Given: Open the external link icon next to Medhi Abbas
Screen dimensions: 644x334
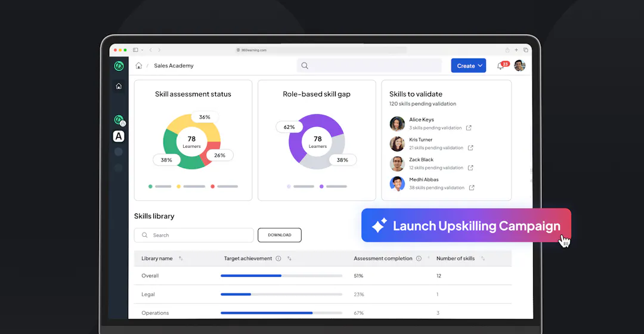Looking at the screenshot, I should [x=472, y=188].
